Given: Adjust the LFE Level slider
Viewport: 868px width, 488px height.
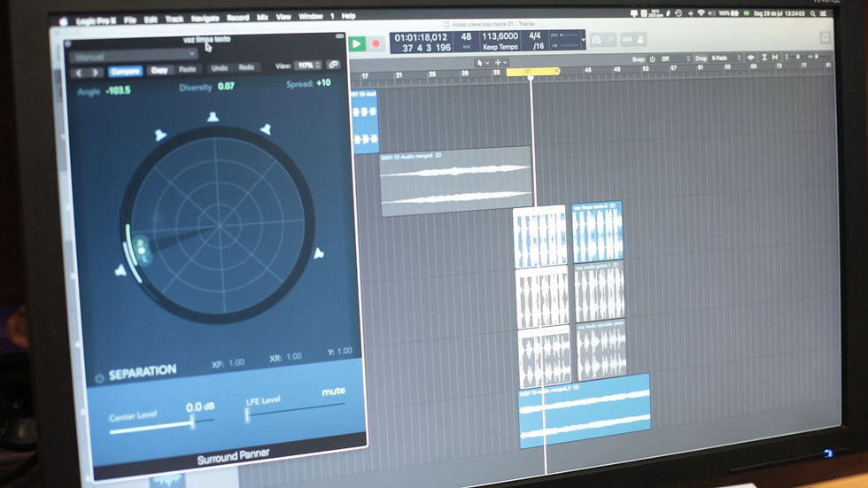Looking at the screenshot, I should pos(296,412).
